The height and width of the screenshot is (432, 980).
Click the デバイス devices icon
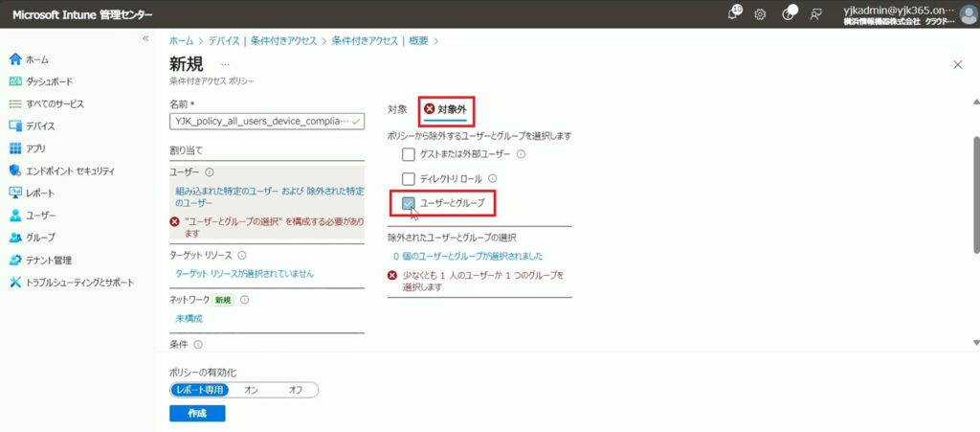click(x=15, y=126)
